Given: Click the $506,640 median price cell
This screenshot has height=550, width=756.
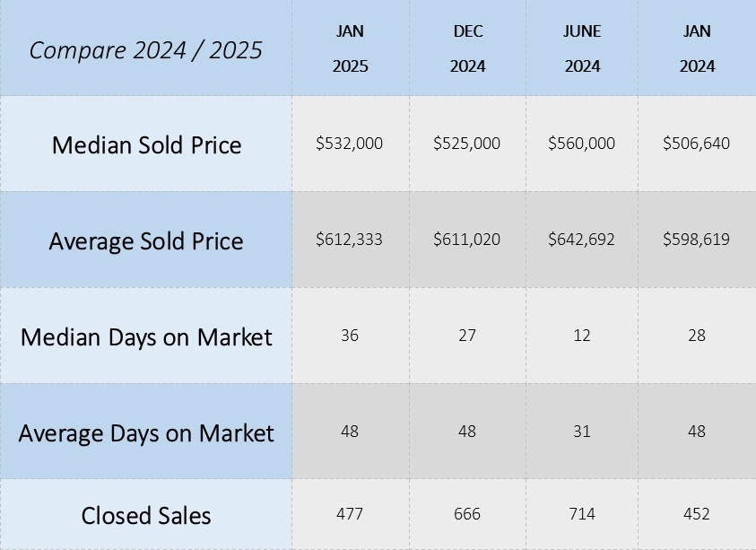Looking at the screenshot, I should click(697, 144).
